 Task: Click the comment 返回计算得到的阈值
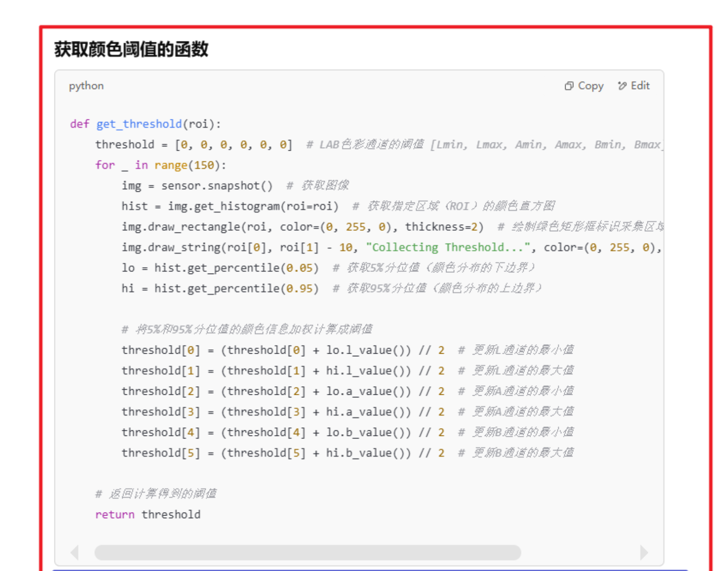(x=156, y=494)
